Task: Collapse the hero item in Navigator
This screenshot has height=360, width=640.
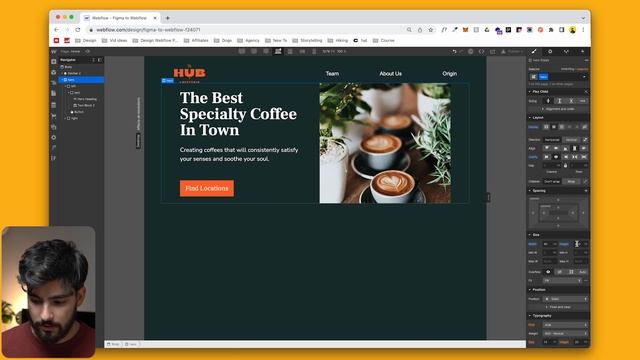Action: point(62,80)
